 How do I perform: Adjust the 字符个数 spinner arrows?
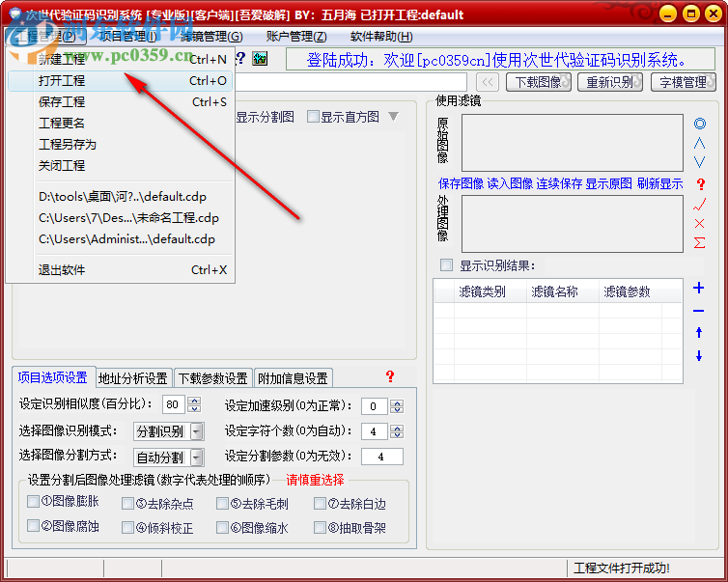[397, 431]
